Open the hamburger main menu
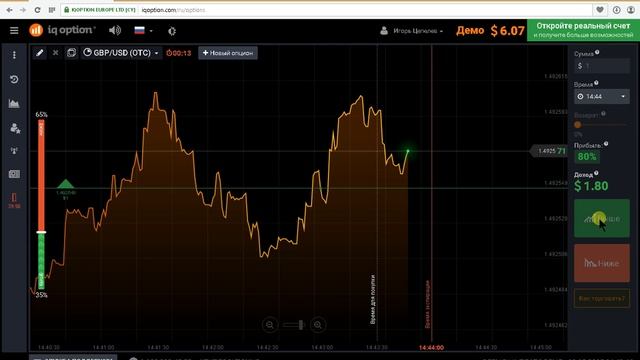 (14, 31)
